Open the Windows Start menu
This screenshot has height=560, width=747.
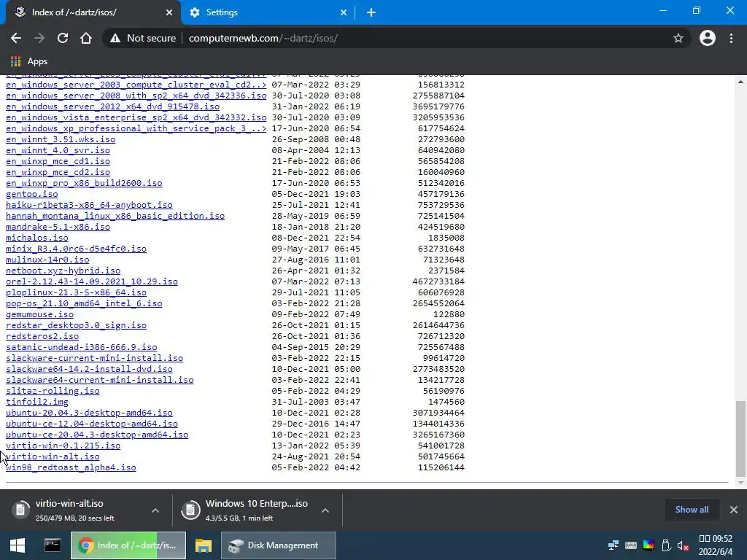coord(18,545)
